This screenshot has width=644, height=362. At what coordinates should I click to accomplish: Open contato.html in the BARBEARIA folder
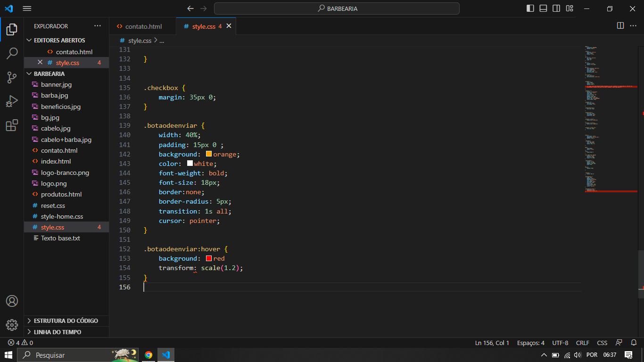(x=66, y=150)
